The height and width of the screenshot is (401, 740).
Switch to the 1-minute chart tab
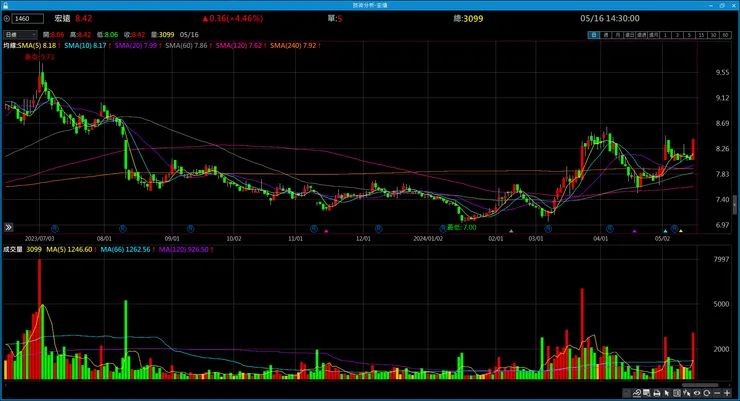tap(665, 35)
